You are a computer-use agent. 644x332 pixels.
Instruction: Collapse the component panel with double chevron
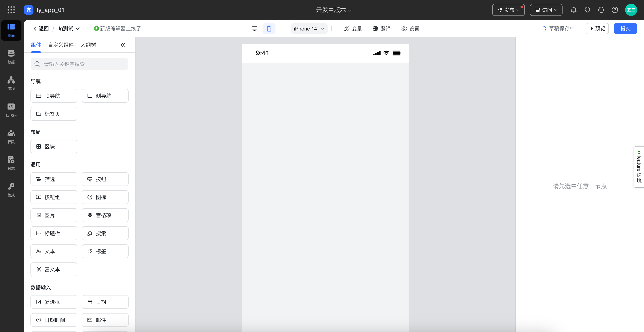coord(123,45)
